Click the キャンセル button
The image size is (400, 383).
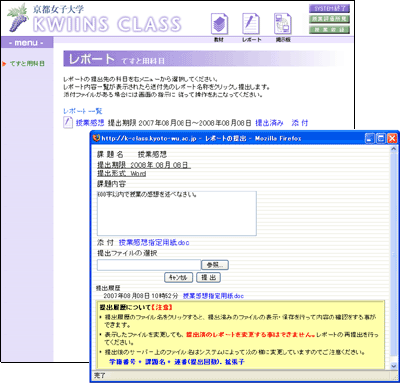coord(178,277)
